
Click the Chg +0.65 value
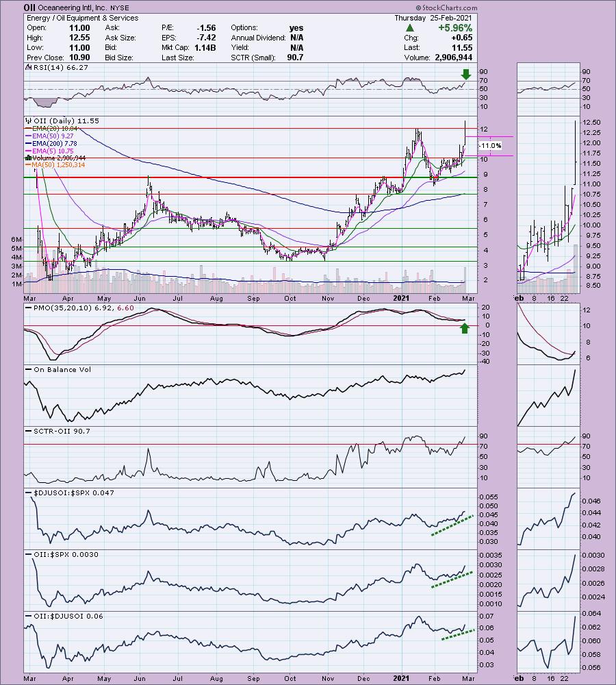pos(461,38)
